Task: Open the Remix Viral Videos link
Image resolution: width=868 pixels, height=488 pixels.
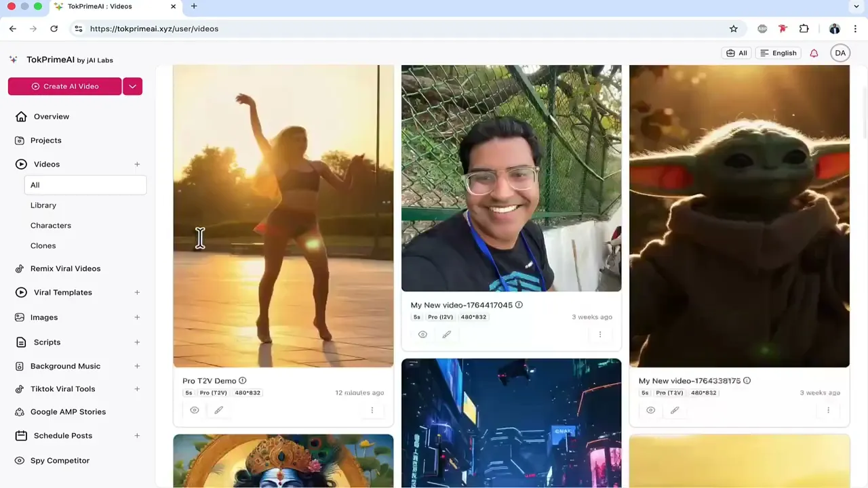Action: 65,268
